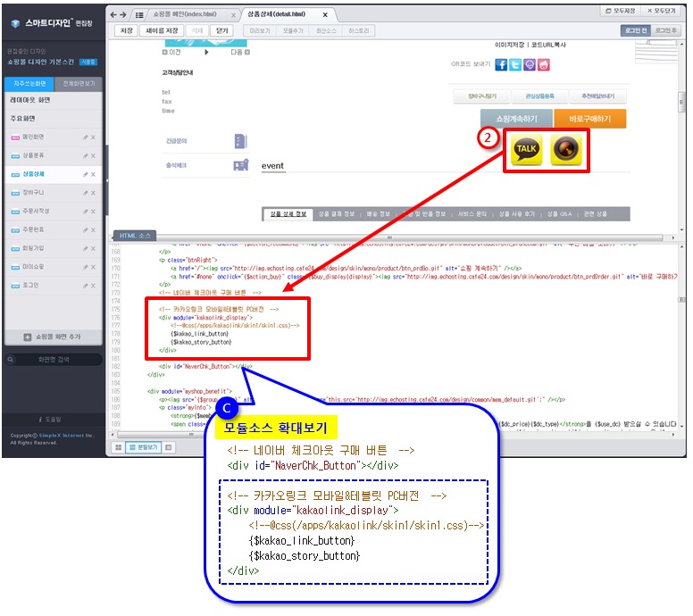Open the 상품분류 screen item
This screenshot has height=616, width=693.
[x=33, y=156]
